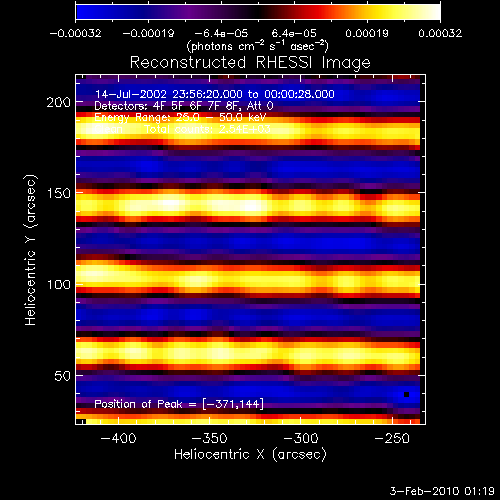Screen dimensions: 500x500
Task: Click the Y-axis tick label "50"
Action: click(62, 376)
